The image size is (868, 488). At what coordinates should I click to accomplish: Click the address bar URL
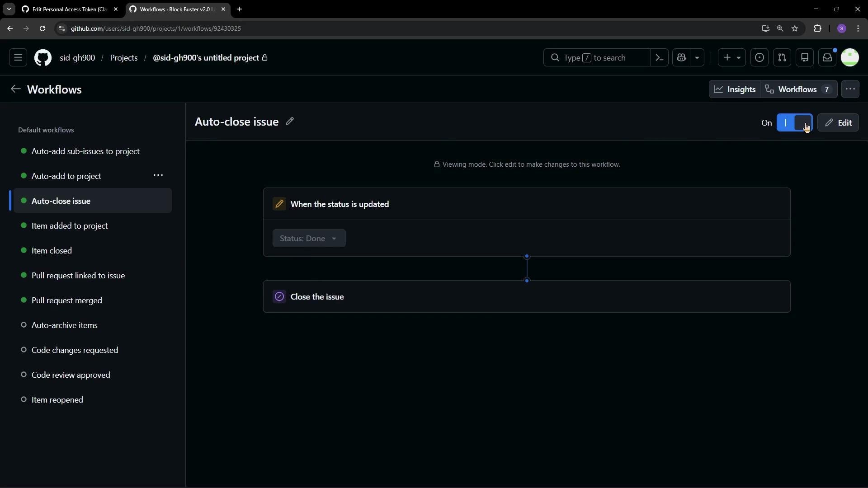[156, 28]
